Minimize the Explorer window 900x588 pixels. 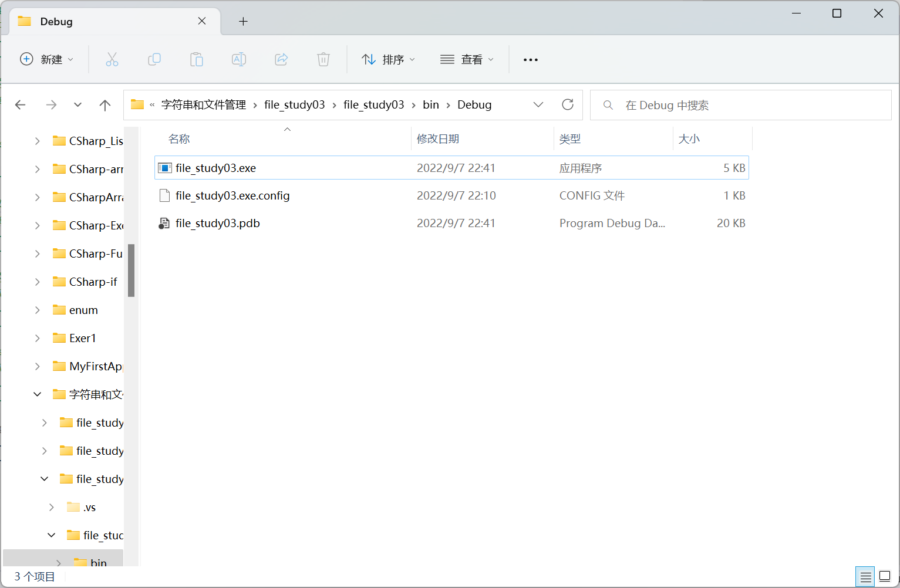tap(797, 13)
